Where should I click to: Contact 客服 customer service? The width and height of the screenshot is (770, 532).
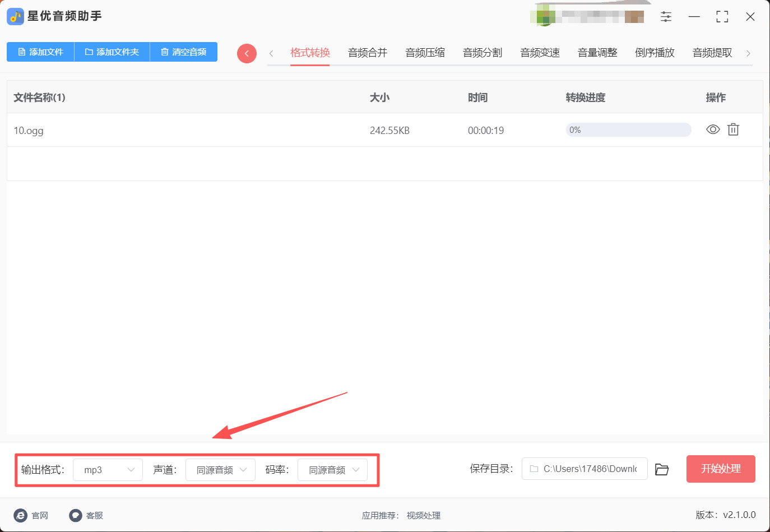86,515
